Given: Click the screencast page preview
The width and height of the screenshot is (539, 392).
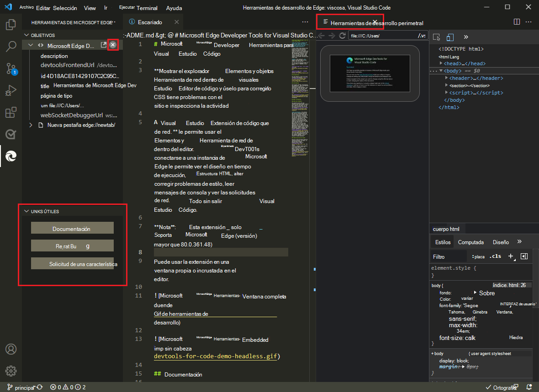Looking at the screenshot, I should pyautogui.click(x=370, y=73).
